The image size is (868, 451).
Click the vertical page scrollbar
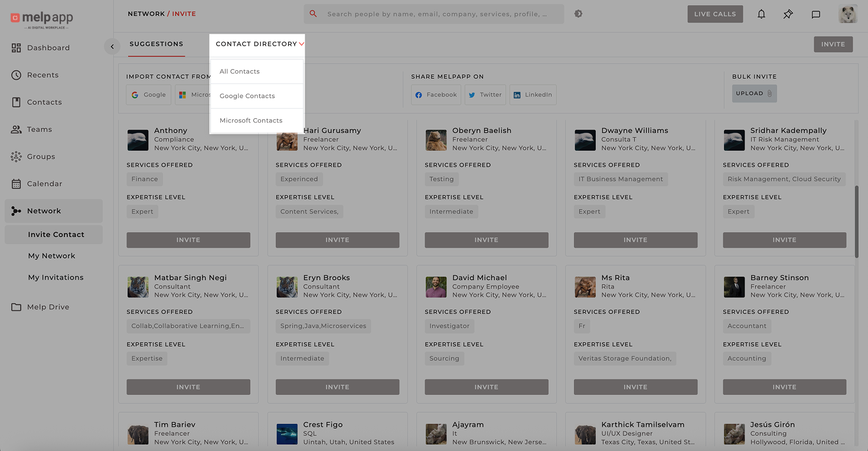[x=857, y=222]
